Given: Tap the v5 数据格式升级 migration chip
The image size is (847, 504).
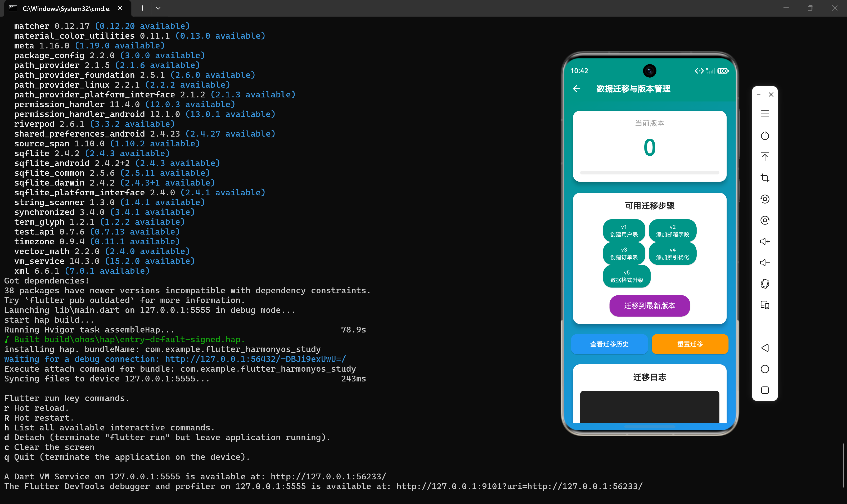Looking at the screenshot, I should [627, 276].
